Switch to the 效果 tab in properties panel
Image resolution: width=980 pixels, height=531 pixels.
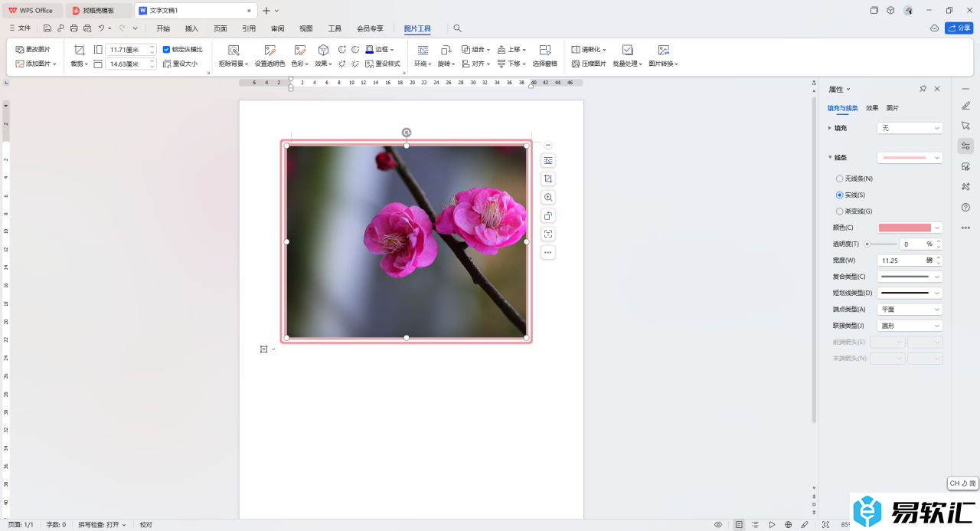[x=872, y=108]
